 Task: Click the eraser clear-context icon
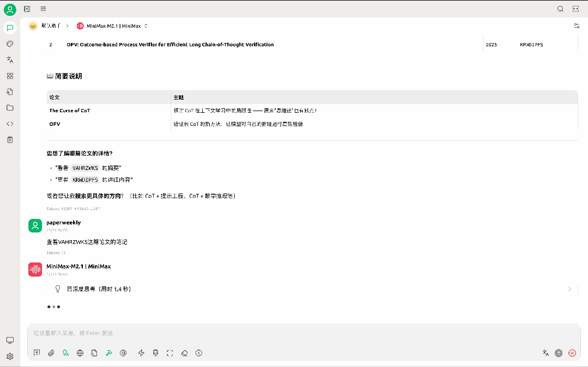tap(184, 353)
